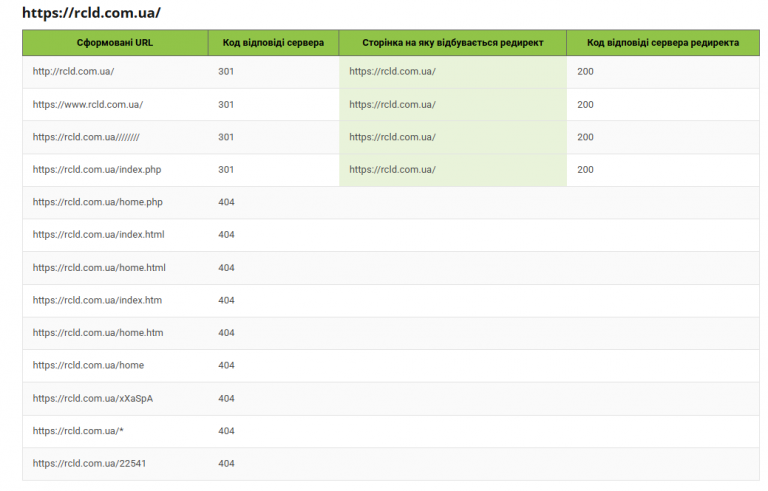Click the "Код відповіді сервера редиректа" header
768x491 pixels.
tap(663, 43)
